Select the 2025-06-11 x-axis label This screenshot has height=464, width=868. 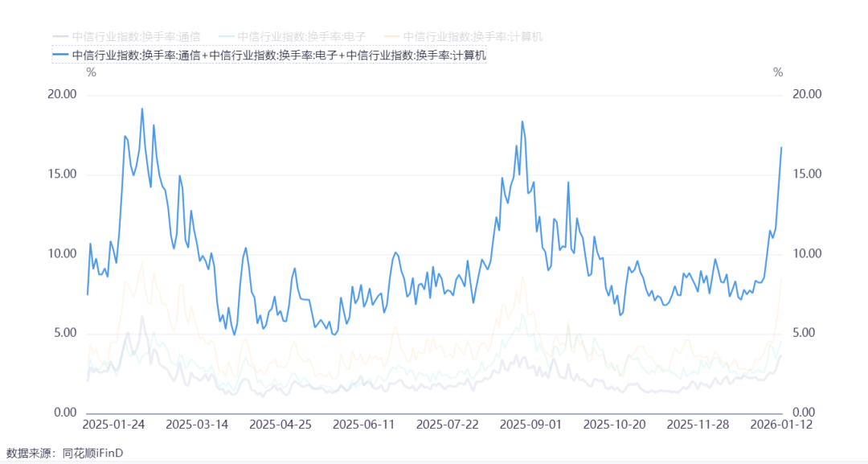click(364, 425)
